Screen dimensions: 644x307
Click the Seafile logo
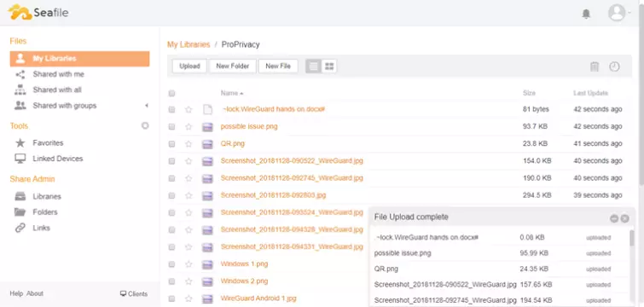pyautogui.click(x=38, y=12)
